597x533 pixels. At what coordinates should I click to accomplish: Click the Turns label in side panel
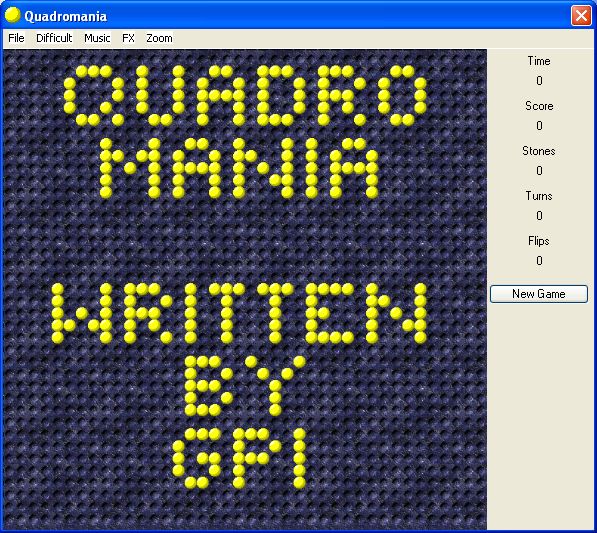(539, 196)
